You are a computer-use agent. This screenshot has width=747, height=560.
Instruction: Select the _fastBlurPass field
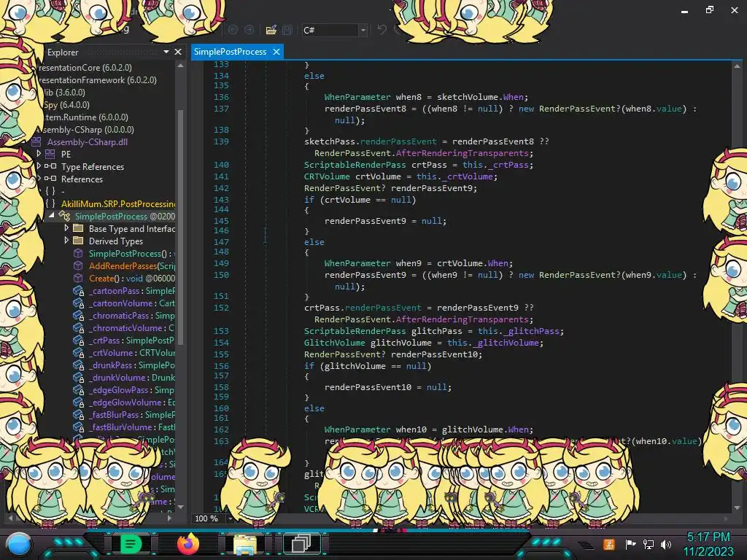(x=131, y=414)
